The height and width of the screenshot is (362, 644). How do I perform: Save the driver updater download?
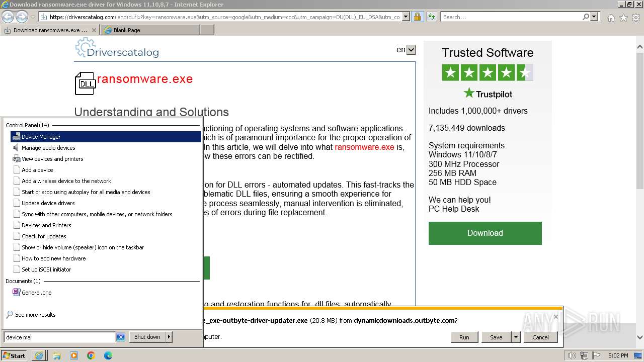[x=496, y=337]
